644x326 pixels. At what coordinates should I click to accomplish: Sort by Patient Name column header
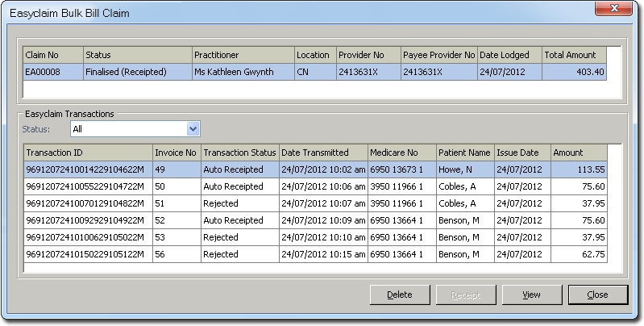[464, 153]
